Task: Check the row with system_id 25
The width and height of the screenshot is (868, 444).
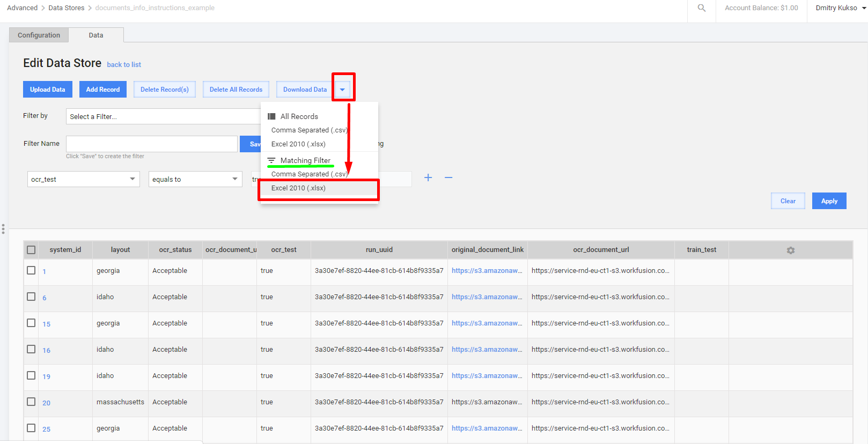Action: (x=31, y=428)
